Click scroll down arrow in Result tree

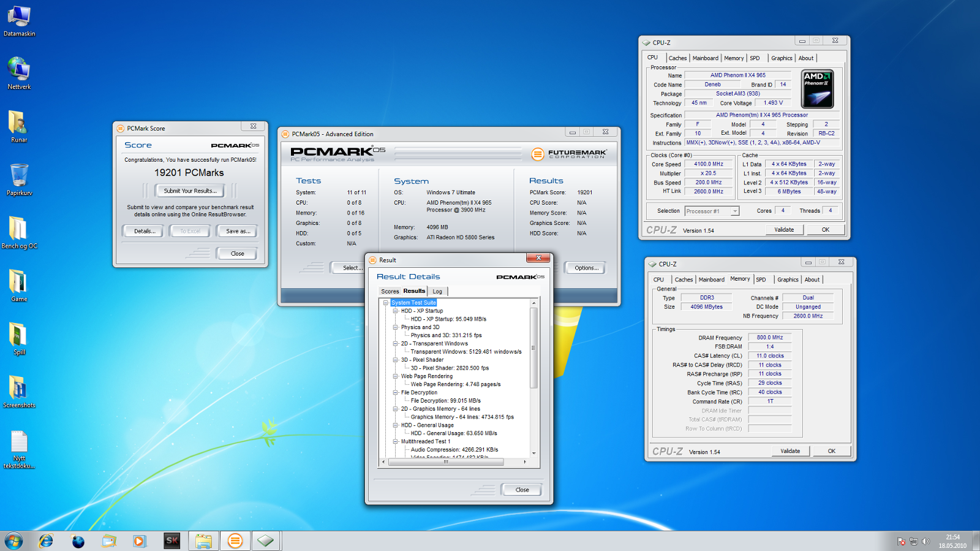[533, 454]
